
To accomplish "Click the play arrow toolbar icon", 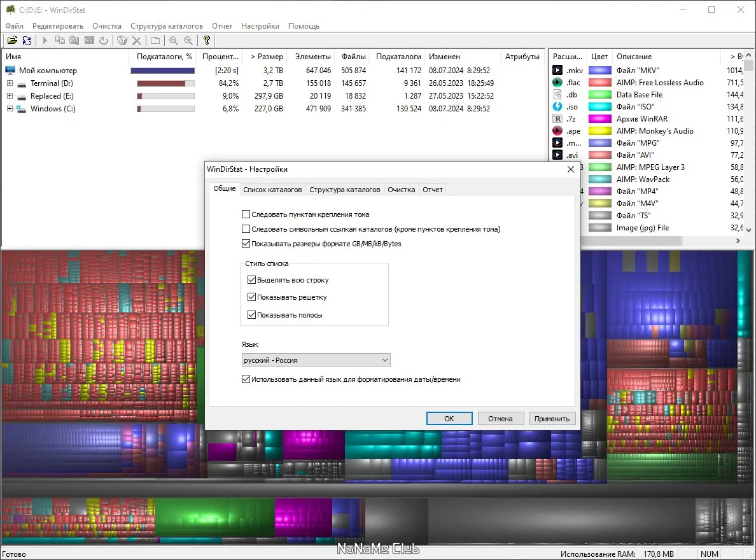I will tap(45, 41).
